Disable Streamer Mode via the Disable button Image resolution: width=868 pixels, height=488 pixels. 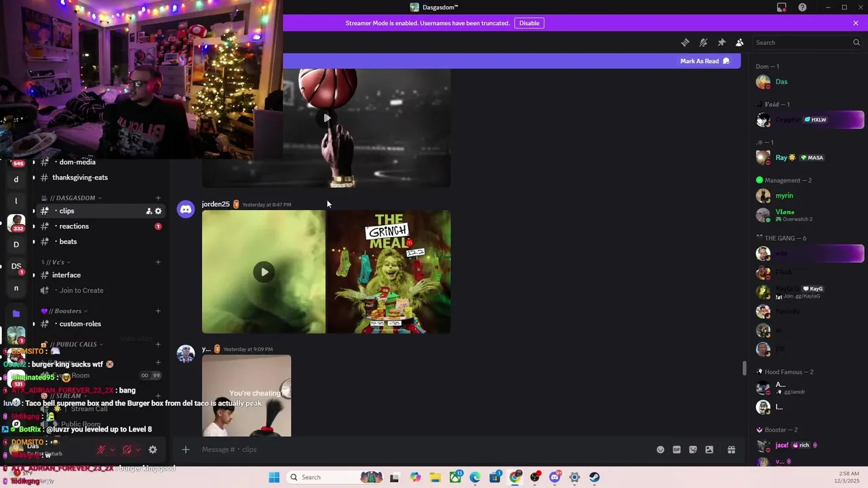(529, 23)
